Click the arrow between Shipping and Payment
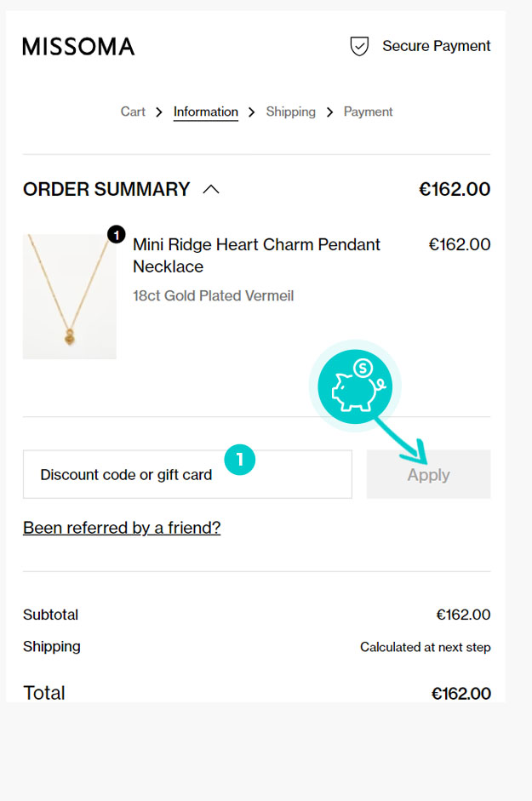The width and height of the screenshot is (532, 801). point(329,112)
